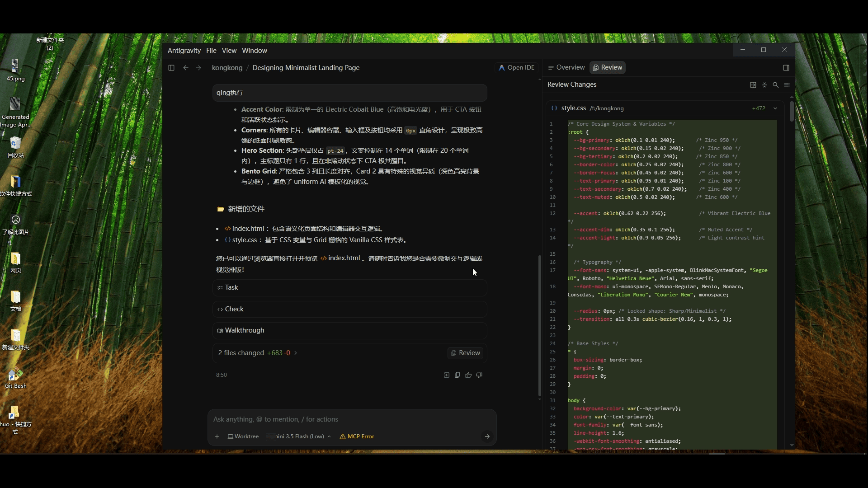Click the plus add-context icon
Image resolution: width=868 pixels, height=488 pixels.
[217, 436]
